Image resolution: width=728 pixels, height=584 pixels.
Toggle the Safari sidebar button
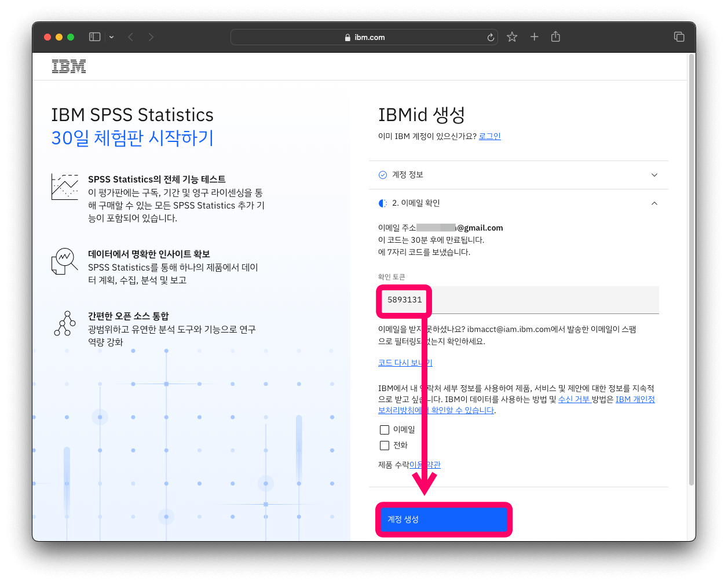tap(94, 37)
